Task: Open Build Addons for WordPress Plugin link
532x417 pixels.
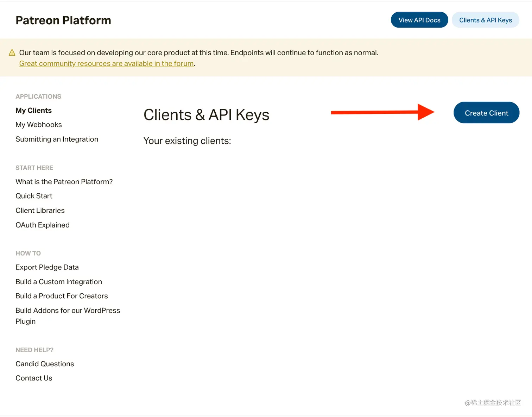Action: tap(68, 311)
